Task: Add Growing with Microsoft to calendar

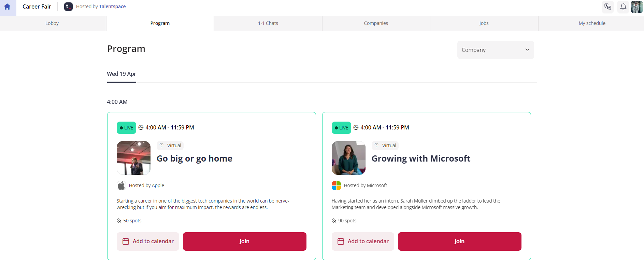Action: pos(363,241)
